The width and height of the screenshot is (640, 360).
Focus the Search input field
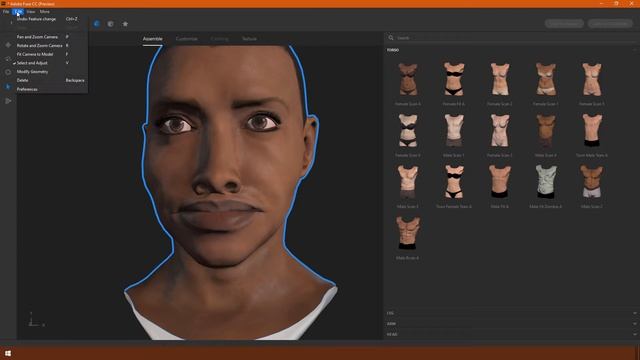point(514,38)
